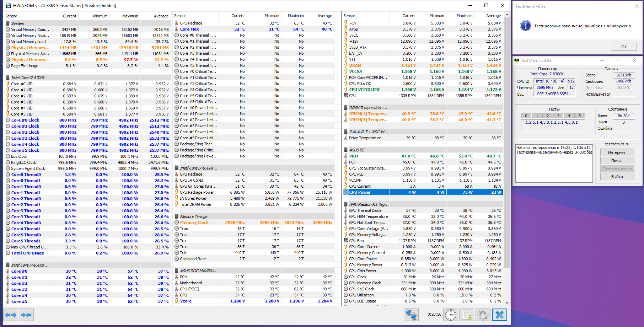This screenshot has width=644, height=327.
Task: Click the expand columns arrows button in HWiNFO
Action: click(11, 315)
